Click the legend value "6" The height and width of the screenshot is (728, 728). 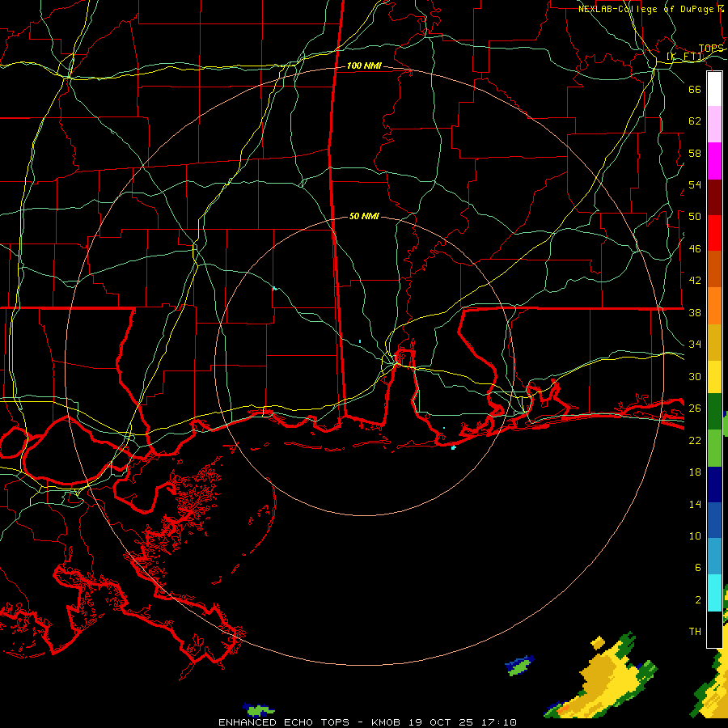[x=697, y=567]
